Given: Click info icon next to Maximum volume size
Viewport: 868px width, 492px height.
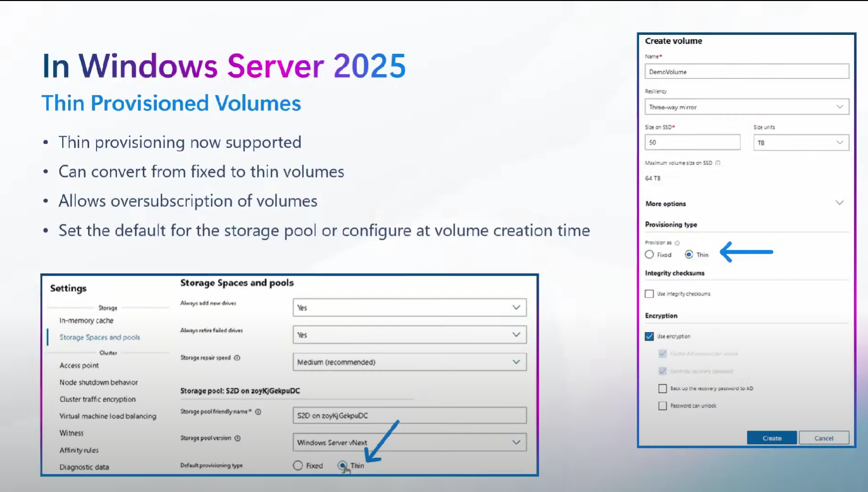Looking at the screenshot, I should [718, 163].
